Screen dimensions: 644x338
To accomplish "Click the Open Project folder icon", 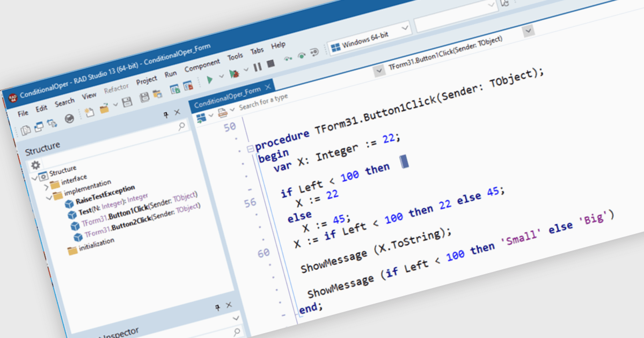I will click(158, 94).
